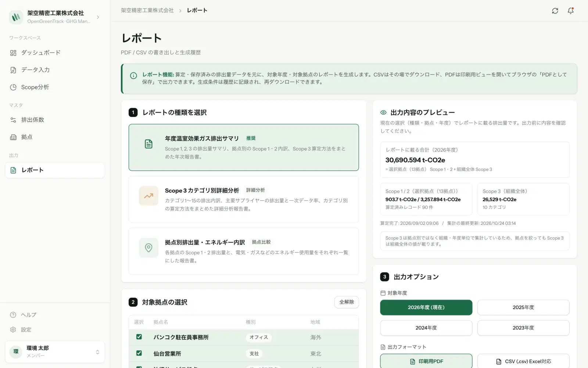Open the notifications bell

point(571,11)
